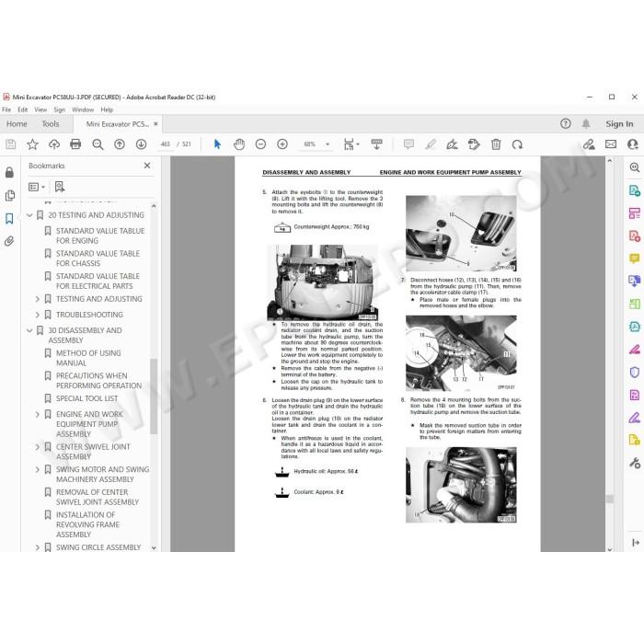Image resolution: width=644 pixels, height=644 pixels.
Task: Click document vertical scrollbar thumb
Action: pos(609,499)
